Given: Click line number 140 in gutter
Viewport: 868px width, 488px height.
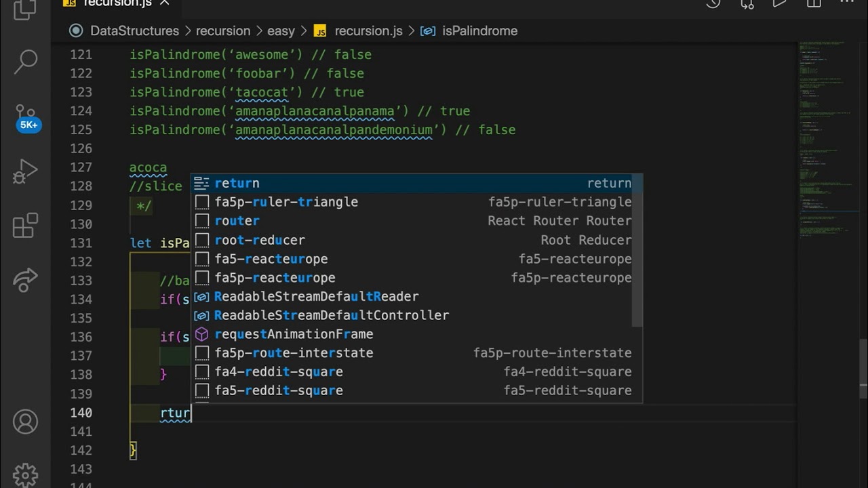Looking at the screenshot, I should 81,413.
